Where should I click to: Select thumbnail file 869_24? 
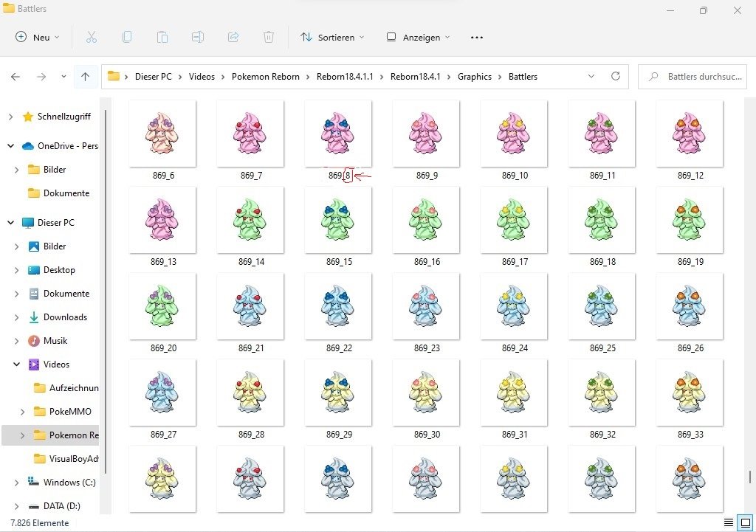click(514, 306)
